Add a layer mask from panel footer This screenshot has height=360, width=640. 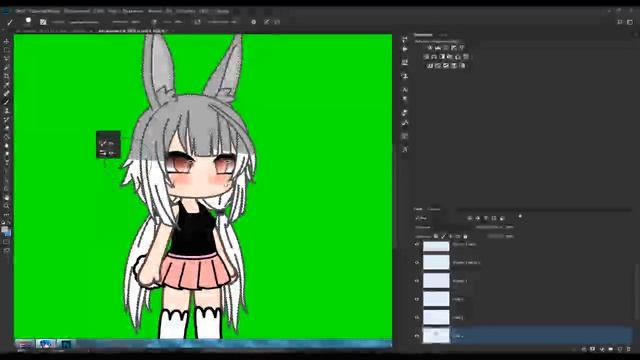(593, 349)
